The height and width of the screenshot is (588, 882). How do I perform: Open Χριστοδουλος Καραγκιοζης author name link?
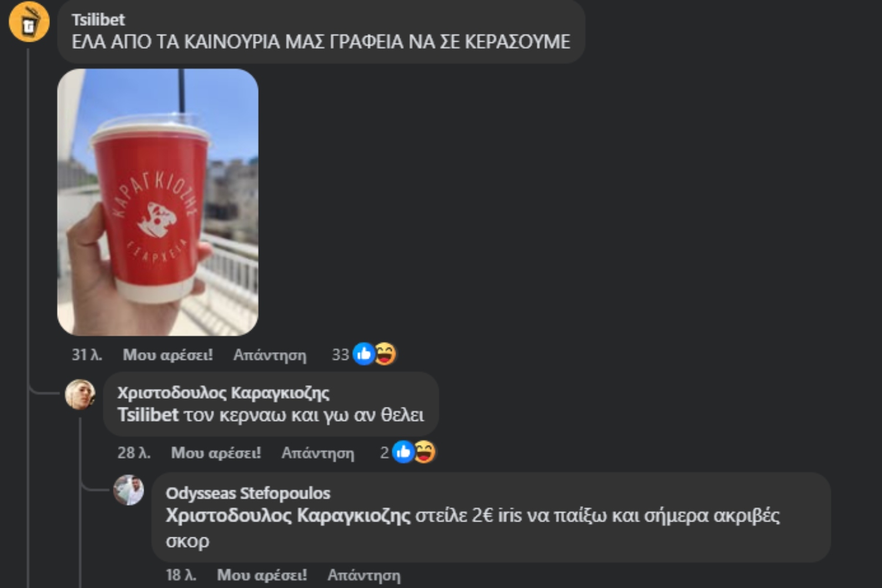(x=223, y=393)
